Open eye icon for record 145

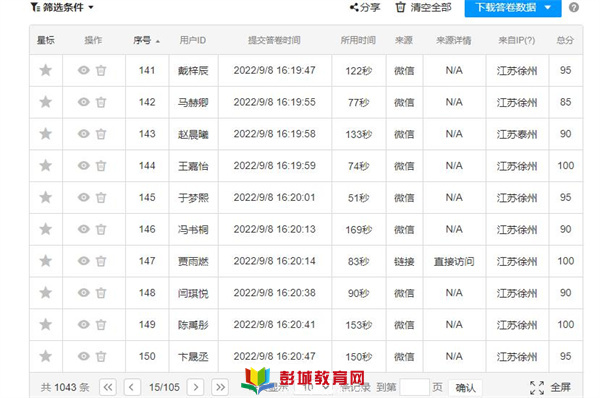click(83, 197)
